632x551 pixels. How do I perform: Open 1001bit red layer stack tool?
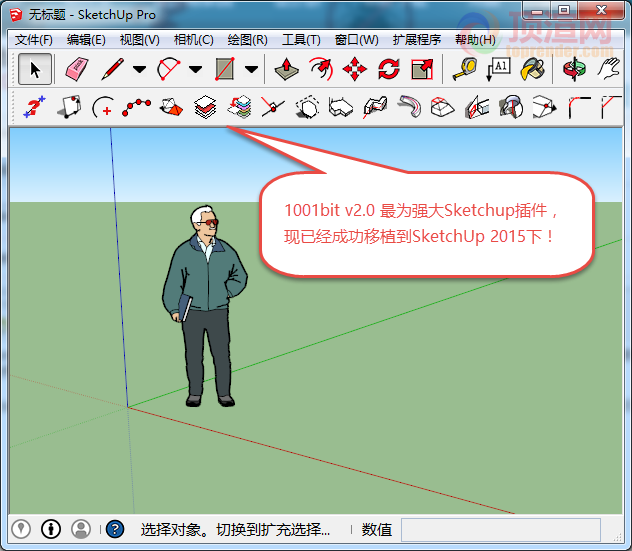[205, 107]
